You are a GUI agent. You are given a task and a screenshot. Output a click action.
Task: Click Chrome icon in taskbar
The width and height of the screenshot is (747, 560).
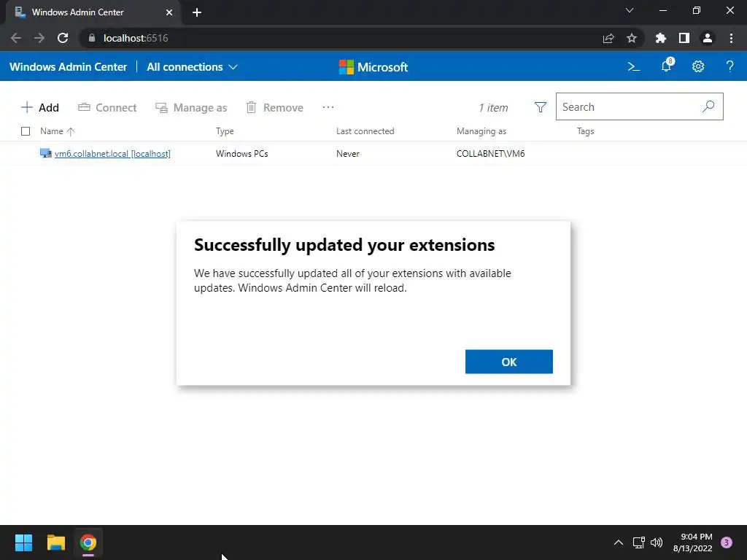click(88, 542)
